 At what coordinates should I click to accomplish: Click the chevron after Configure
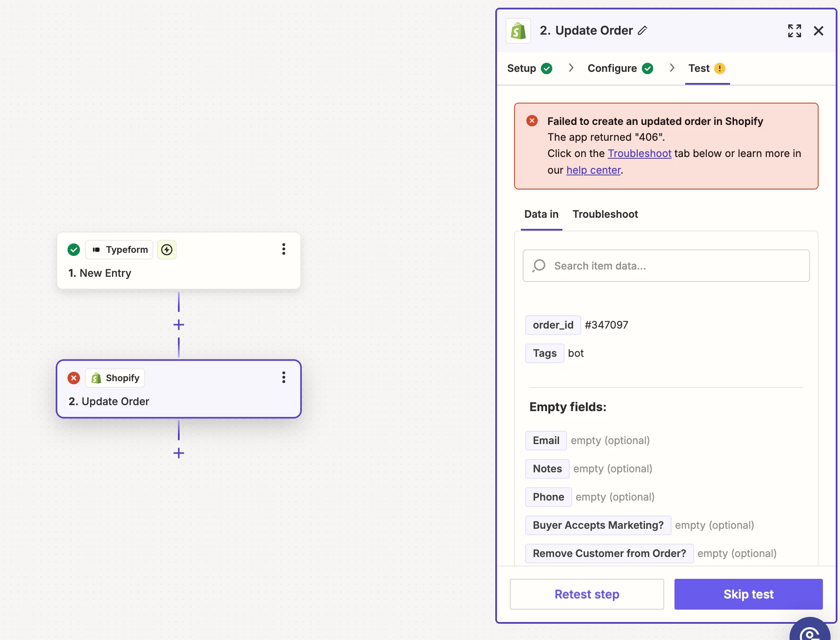coord(672,68)
